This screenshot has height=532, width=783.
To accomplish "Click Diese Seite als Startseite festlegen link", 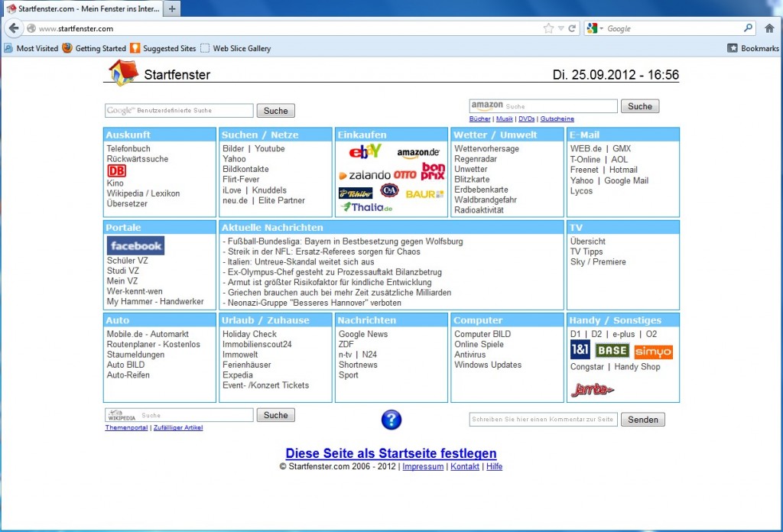I will click(391, 453).
